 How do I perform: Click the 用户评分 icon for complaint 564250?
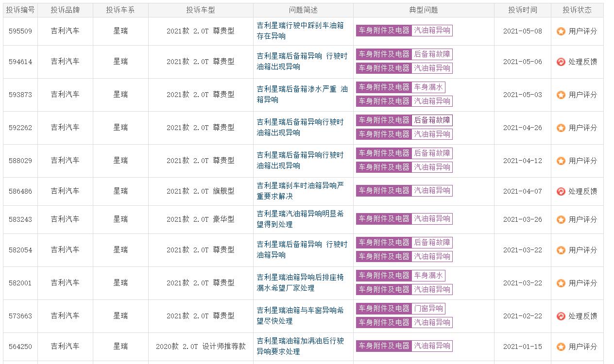click(x=561, y=347)
